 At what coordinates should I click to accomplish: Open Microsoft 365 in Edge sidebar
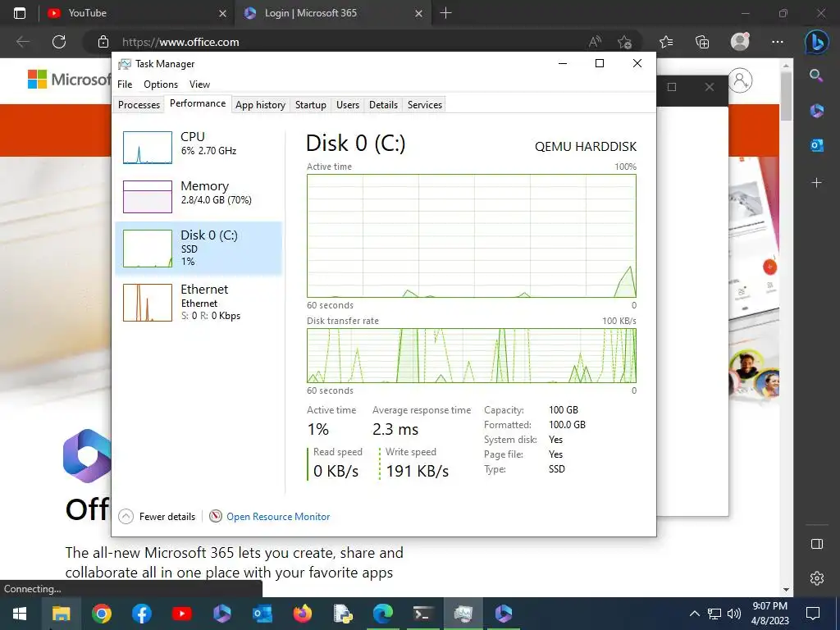(x=816, y=111)
